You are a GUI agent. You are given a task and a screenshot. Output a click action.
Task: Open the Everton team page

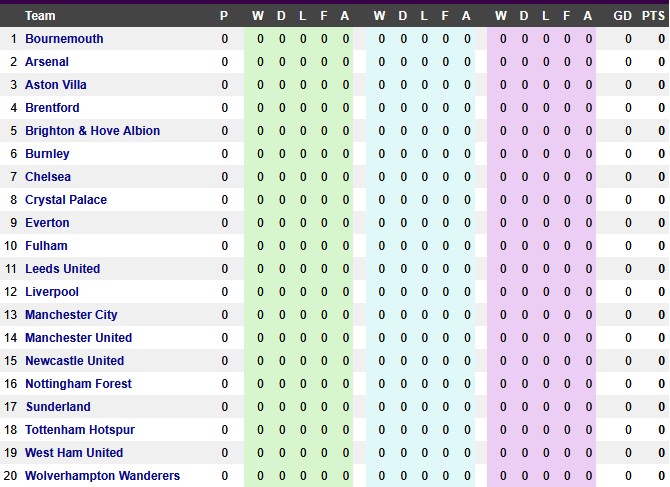point(47,223)
